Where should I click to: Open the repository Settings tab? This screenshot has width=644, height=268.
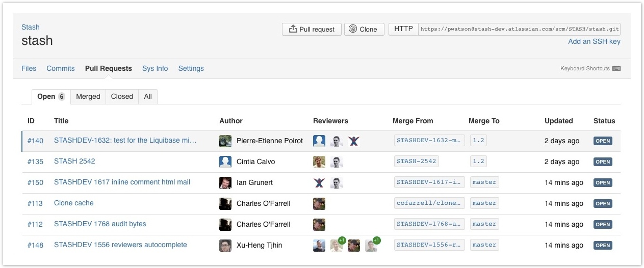(x=191, y=68)
